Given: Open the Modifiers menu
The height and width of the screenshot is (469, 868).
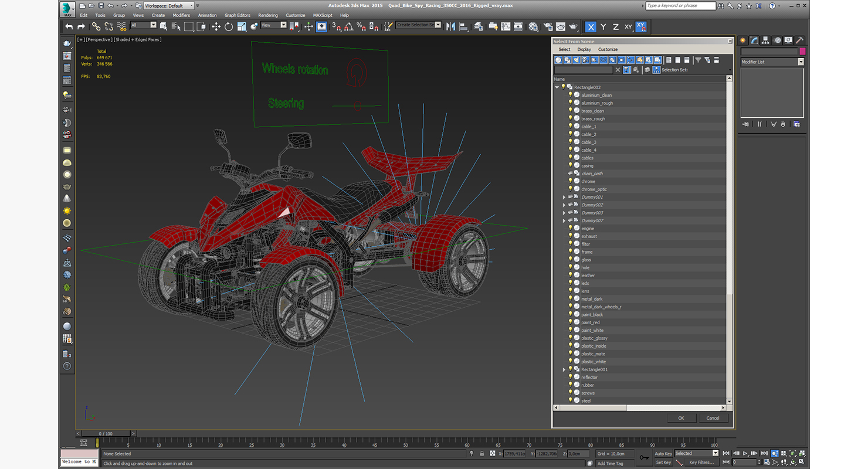Looking at the screenshot, I should 181,15.
